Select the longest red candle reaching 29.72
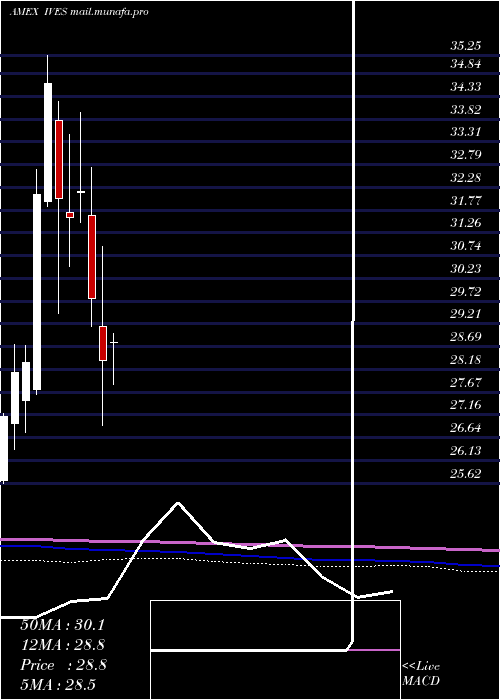The height and width of the screenshot is (700, 500). 92,257
